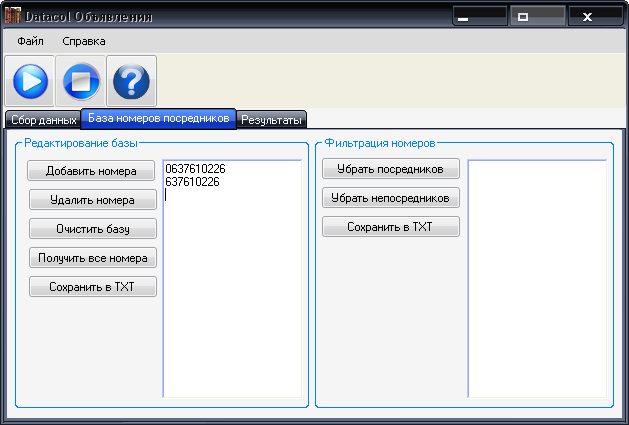Click the Добавить номера button
This screenshot has height=425, width=629.
(x=91, y=171)
